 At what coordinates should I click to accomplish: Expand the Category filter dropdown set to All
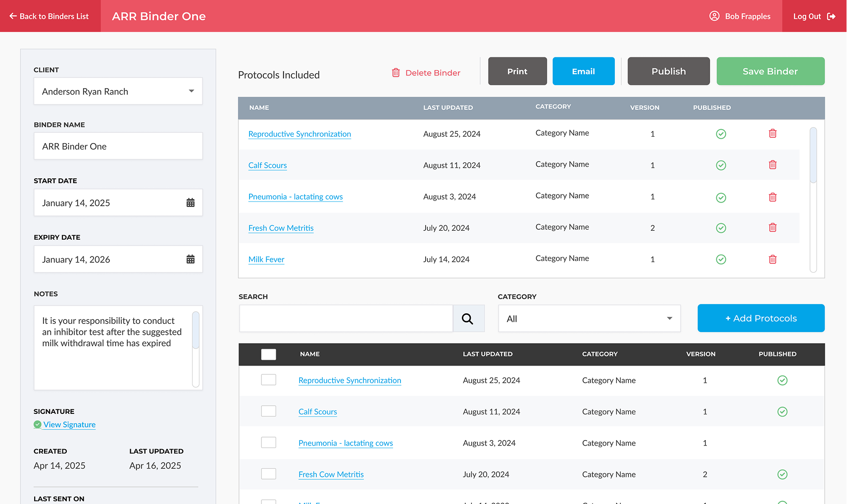(x=589, y=319)
